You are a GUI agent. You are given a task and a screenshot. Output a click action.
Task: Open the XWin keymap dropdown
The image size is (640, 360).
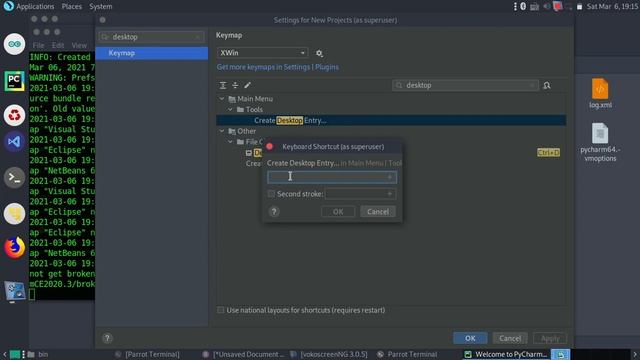(262, 53)
